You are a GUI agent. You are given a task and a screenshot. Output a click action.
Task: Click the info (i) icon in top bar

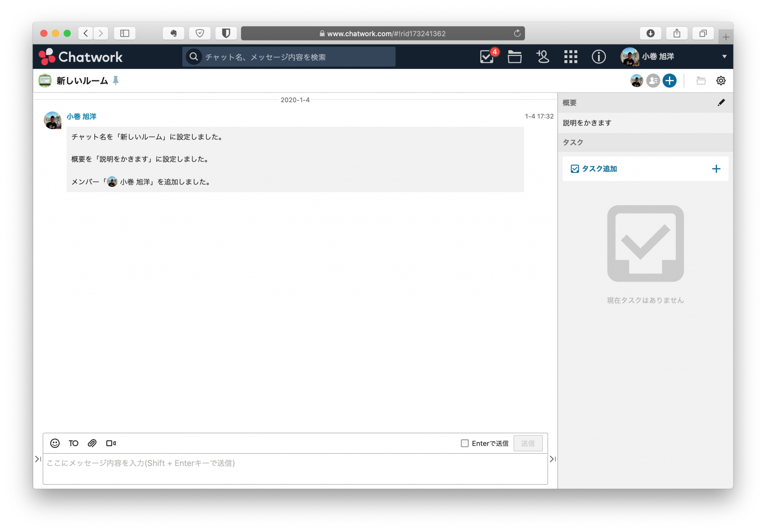click(598, 57)
